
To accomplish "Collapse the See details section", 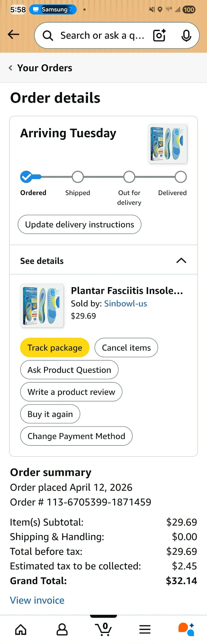I will pyautogui.click(x=181, y=260).
